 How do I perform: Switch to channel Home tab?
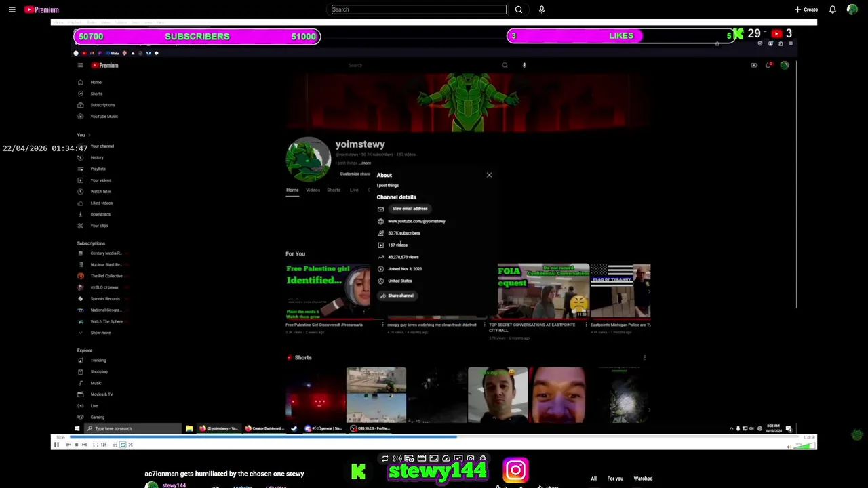click(x=292, y=190)
